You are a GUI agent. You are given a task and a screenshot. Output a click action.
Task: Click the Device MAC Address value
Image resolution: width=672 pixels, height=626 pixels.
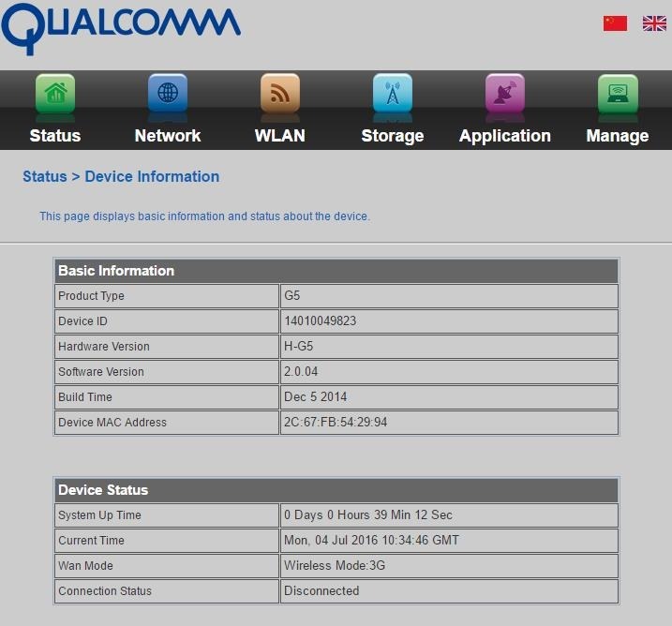(336, 423)
